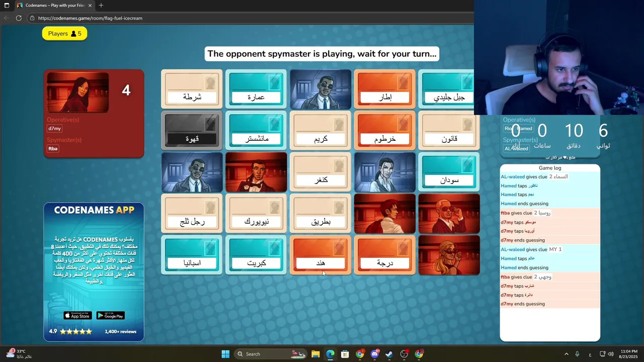644x362 pixels.
Task: Tap the نيويورك word card
Action: point(256,214)
